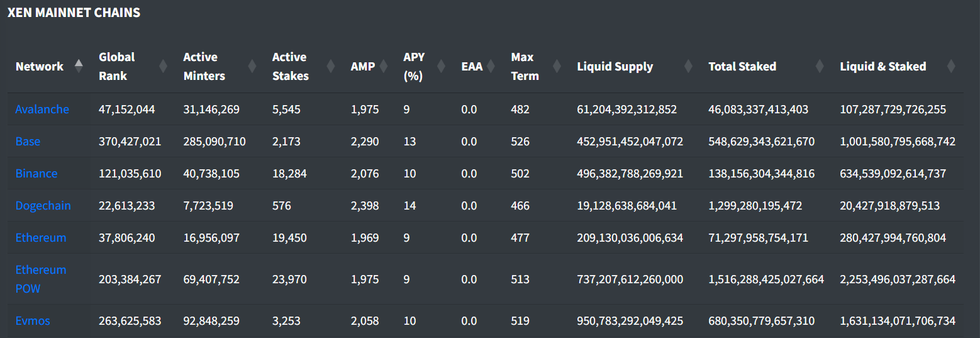Go to the Binance network page

click(x=36, y=174)
